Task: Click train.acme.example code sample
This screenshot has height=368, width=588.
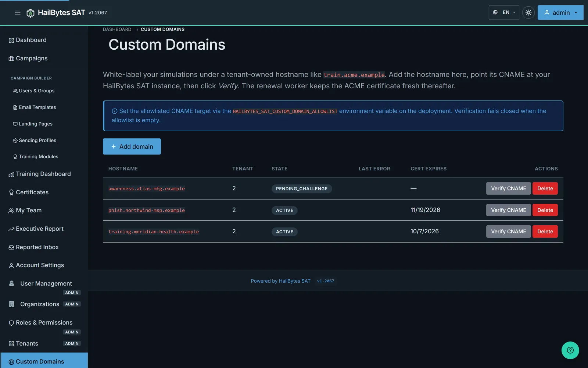Action: (x=354, y=75)
